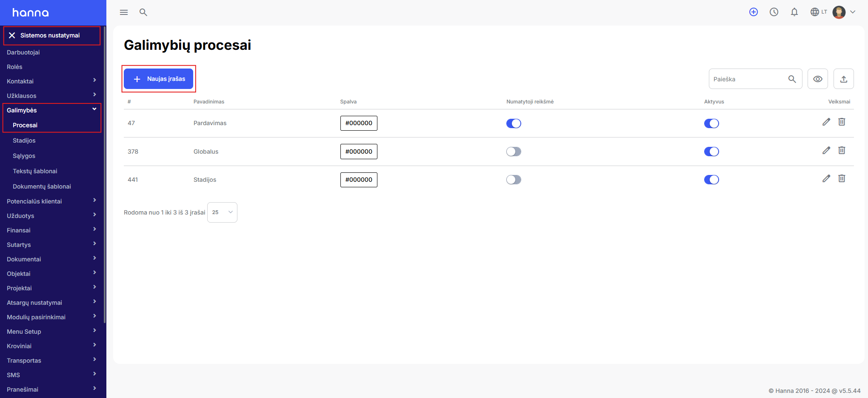
Task: Click the magnifier inside the Paieška field
Action: (792, 79)
